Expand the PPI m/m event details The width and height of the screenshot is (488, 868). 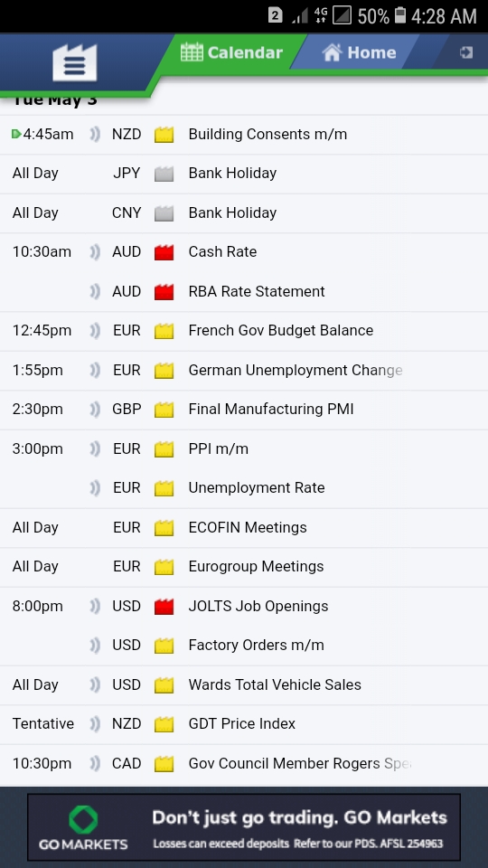click(244, 449)
